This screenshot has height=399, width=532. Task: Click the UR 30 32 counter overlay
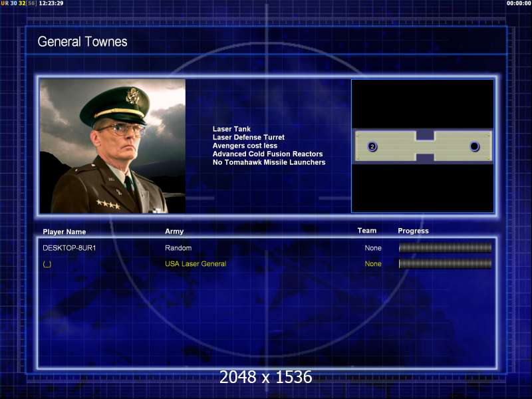(x=19, y=3)
